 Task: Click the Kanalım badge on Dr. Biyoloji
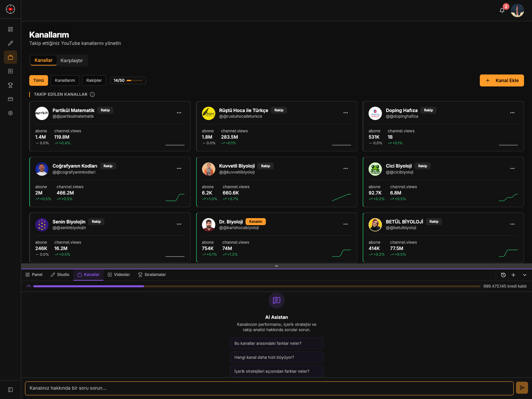256,221
